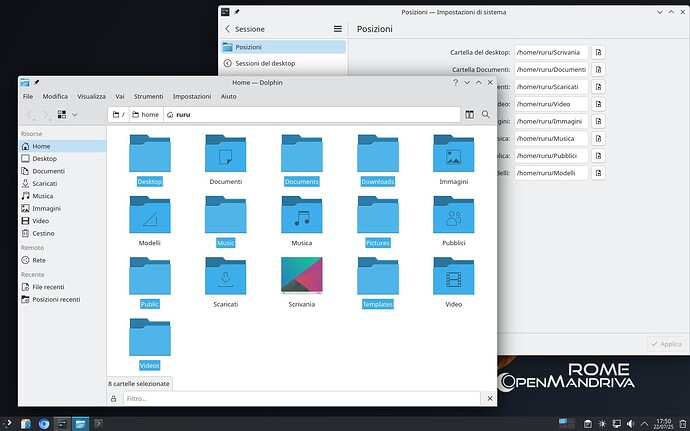
Task: Click the hamburger menu in System Settings sidebar
Action: coord(338,30)
